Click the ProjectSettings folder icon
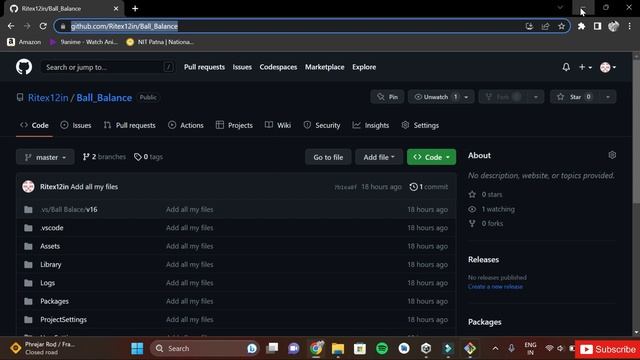 [28, 320]
